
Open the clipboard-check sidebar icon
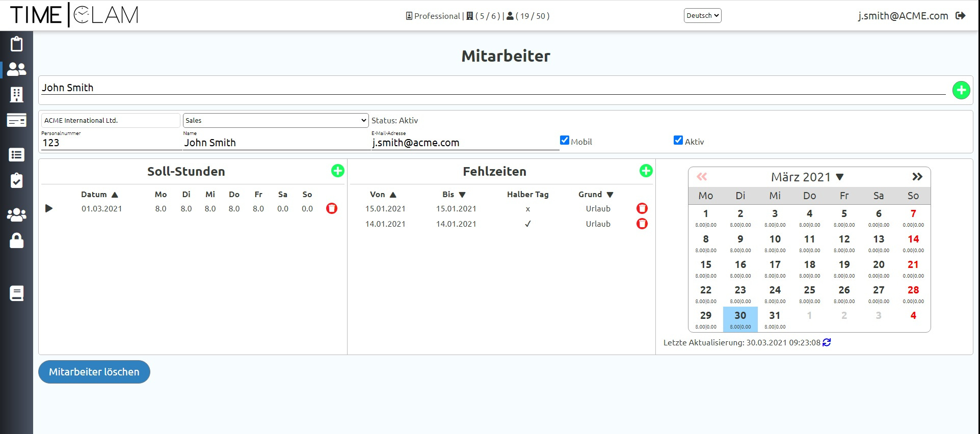(16, 180)
